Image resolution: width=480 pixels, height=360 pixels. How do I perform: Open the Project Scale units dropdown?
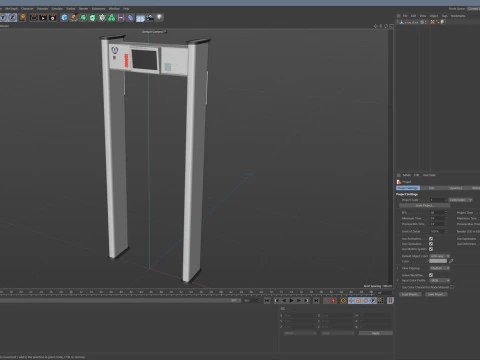pos(461,200)
